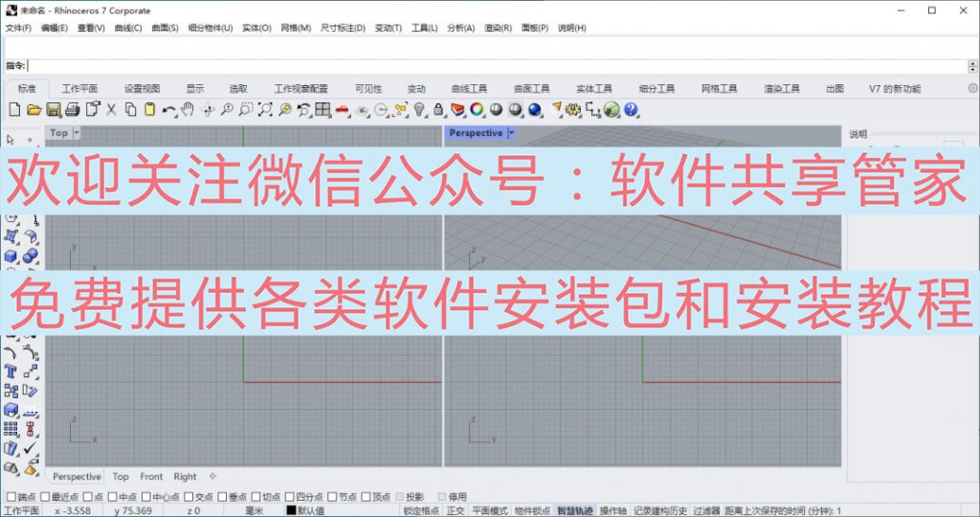This screenshot has height=517, width=980.
Task: Toggle 操作轴 gumball in the status bar
Action: (x=613, y=510)
